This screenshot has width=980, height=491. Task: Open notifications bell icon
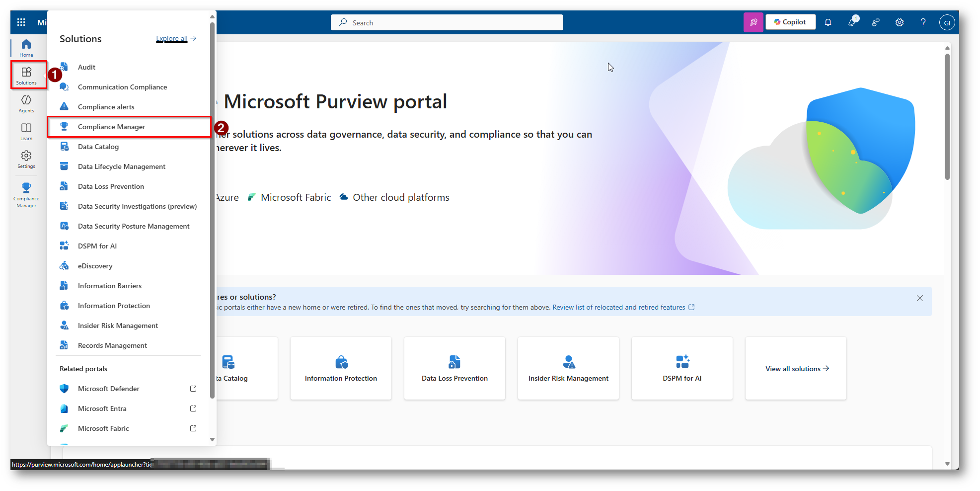point(828,22)
